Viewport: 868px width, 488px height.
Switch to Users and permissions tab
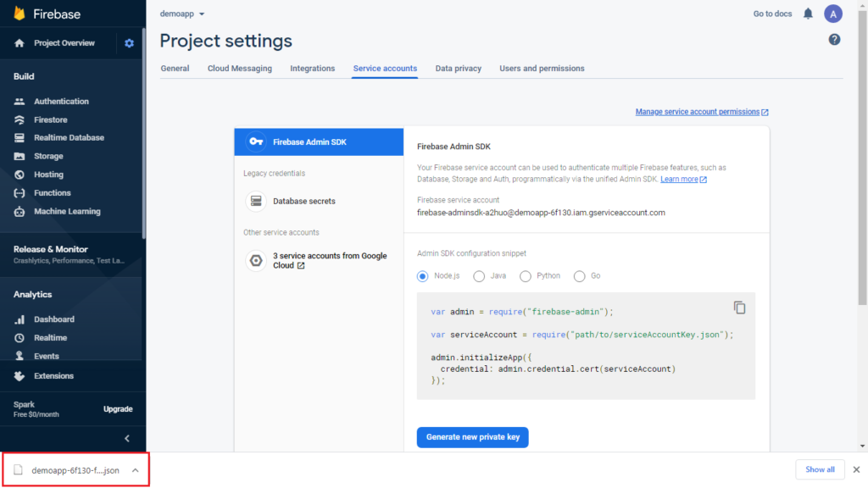click(x=542, y=69)
